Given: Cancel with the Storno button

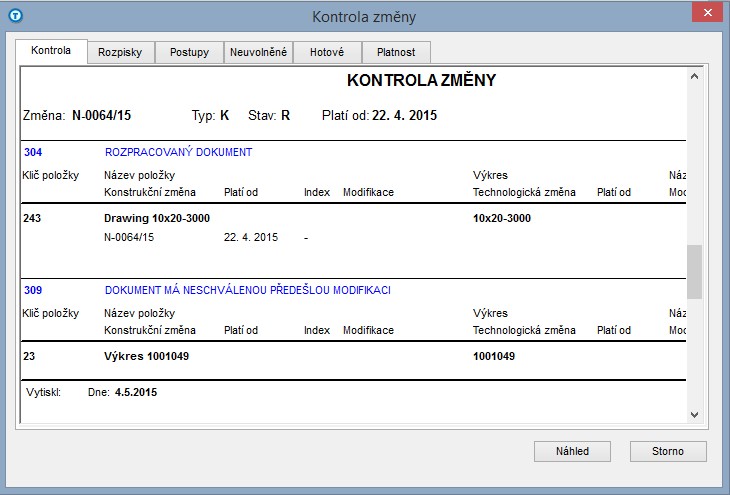Looking at the screenshot, I should [668, 451].
